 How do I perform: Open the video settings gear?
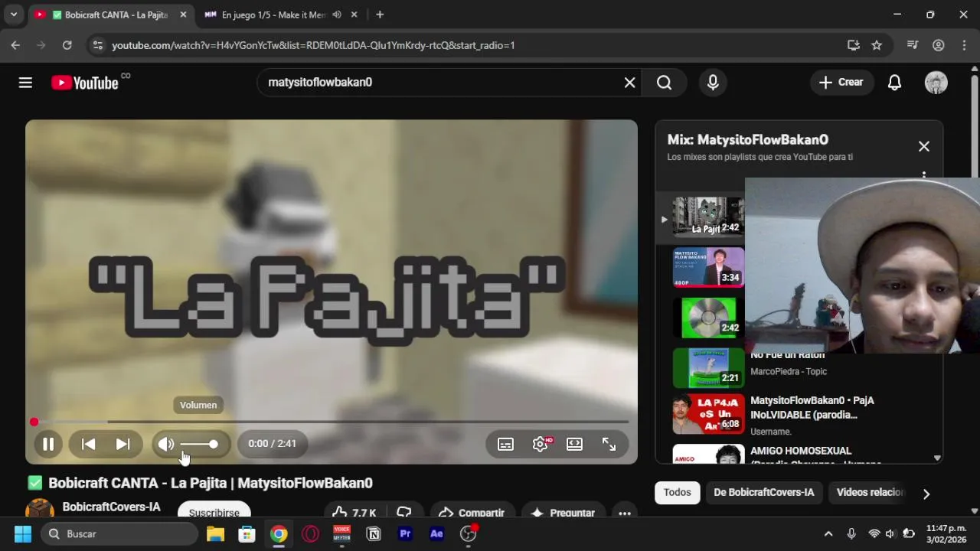pyautogui.click(x=540, y=444)
